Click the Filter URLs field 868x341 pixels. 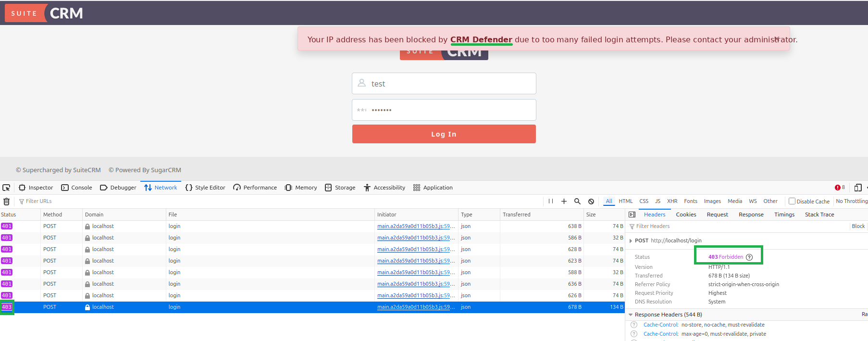(279, 202)
